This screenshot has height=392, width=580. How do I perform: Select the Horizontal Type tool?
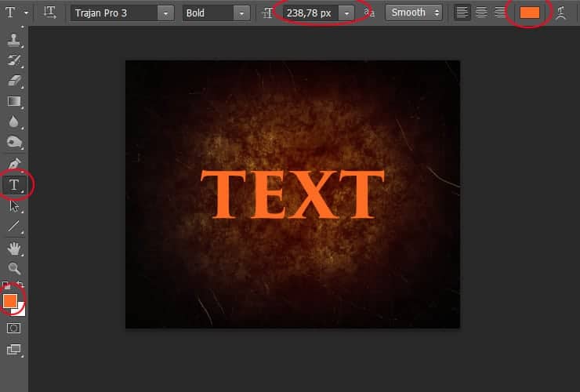point(14,185)
